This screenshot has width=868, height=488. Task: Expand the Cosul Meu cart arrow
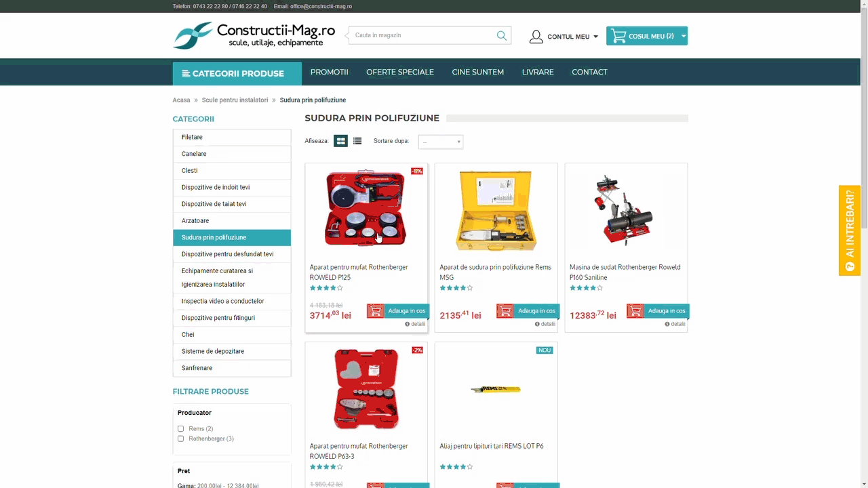coord(683,36)
